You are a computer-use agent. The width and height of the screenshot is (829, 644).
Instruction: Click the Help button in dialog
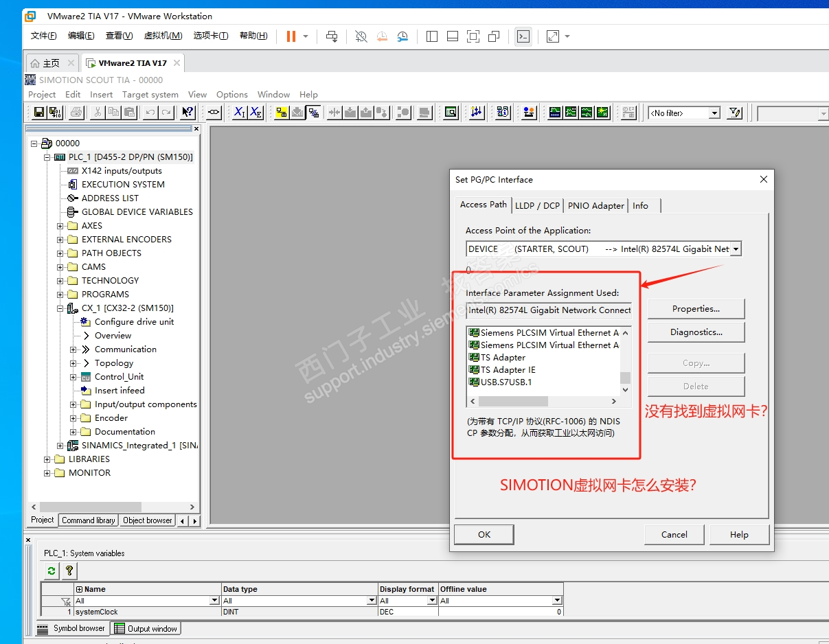pyautogui.click(x=739, y=535)
